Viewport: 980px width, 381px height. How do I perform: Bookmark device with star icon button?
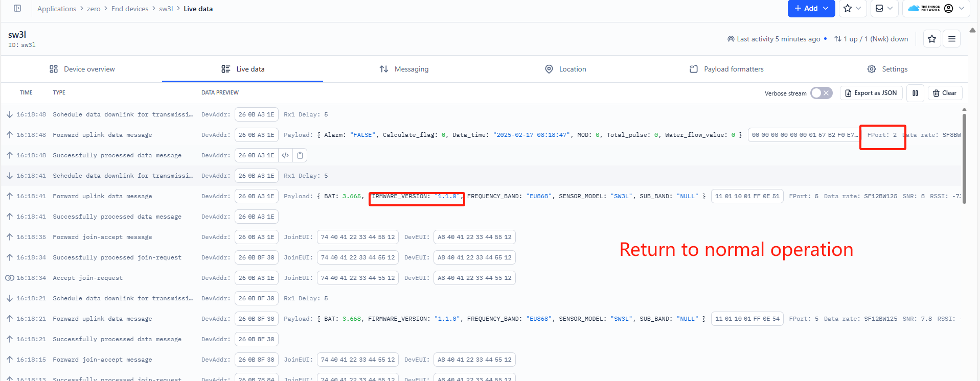[x=932, y=39]
